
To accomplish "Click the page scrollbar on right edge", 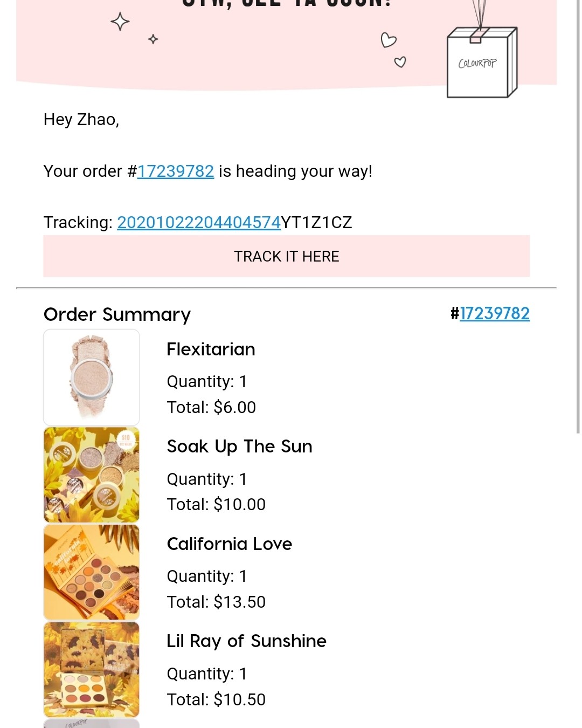I will (578, 216).
